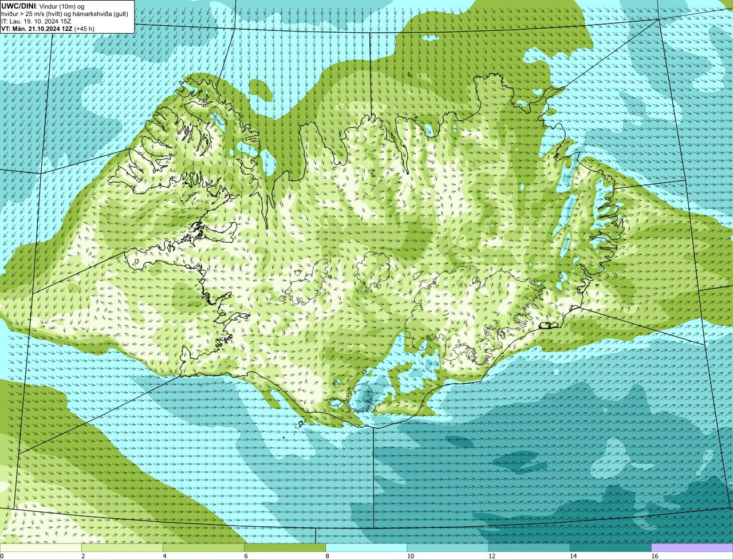This screenshot has width=733, height=560.
Task: Click the scale label '14'
Action: point(573,556)
